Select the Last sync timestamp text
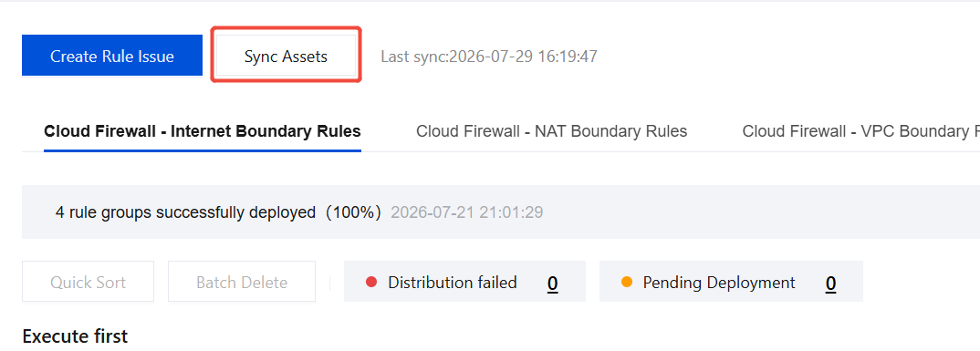Image resolution: width=980 pixels, height=351 pixels. [489, 57]
